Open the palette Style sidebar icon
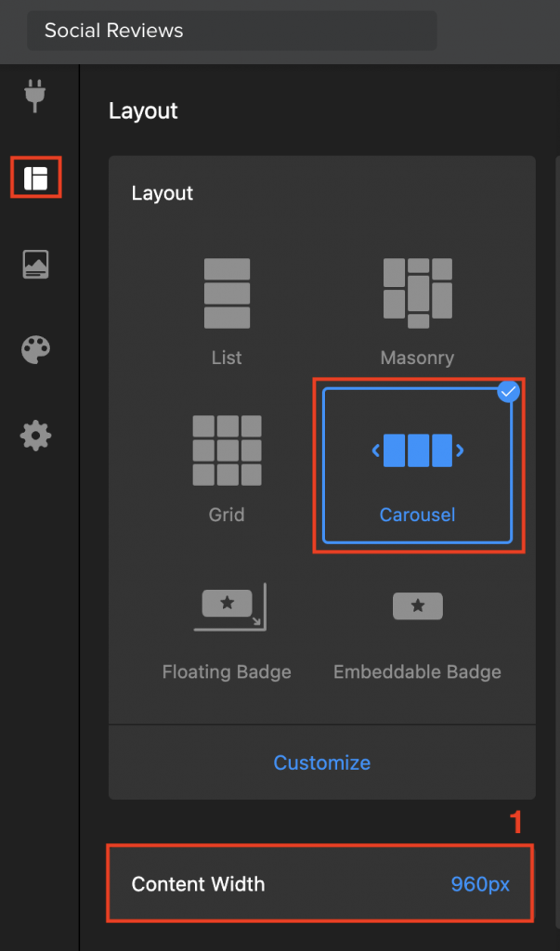The image size is (560, 951). (x=36, y=350)
